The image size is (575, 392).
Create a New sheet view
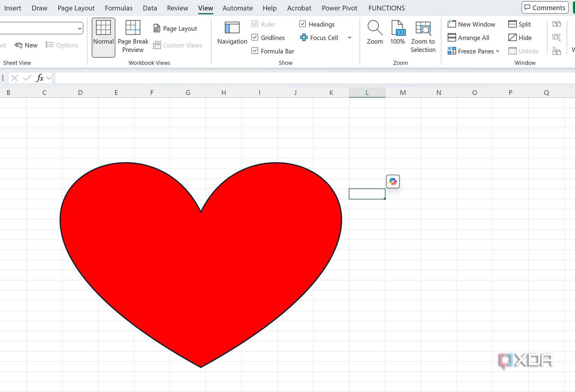(x=26, y=45)
